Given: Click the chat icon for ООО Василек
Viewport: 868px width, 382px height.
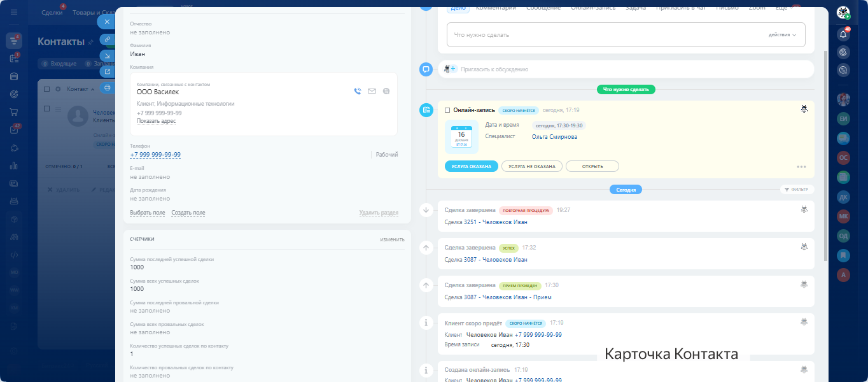Looking at the screenshot, I should tap(386, 92).
